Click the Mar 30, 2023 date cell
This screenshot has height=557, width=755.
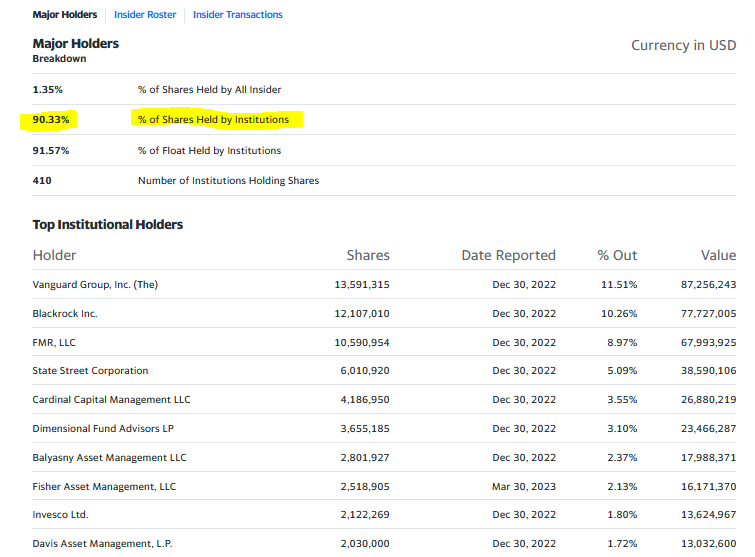[524, 487]
